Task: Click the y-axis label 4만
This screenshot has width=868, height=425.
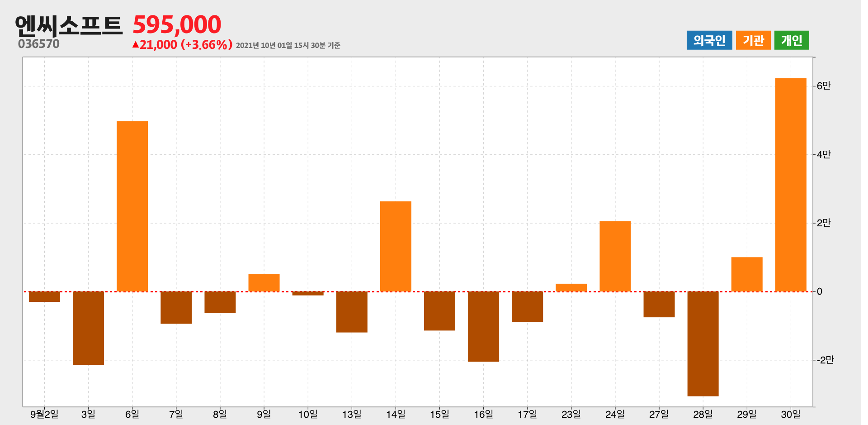Action: [x=824, y=154]
